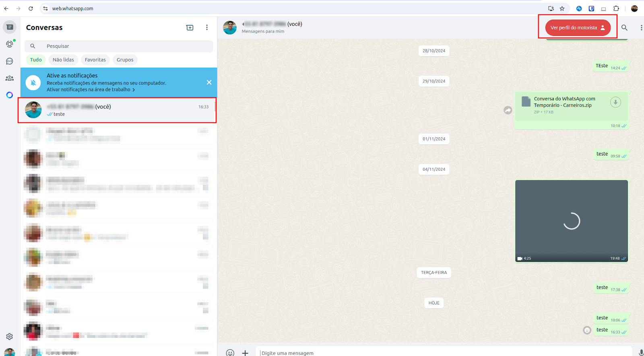Open the Channels icon in left sidebar
Viewport: 644px width, 356px height.
10,61
